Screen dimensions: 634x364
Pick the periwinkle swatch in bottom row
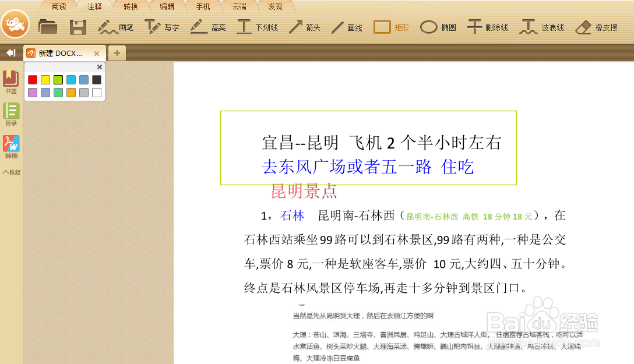click(45, 93)
